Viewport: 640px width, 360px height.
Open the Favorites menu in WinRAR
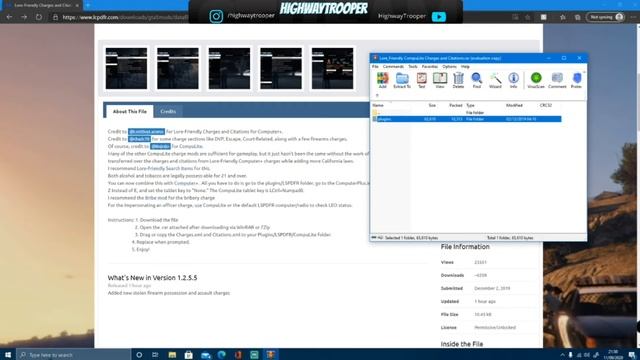[429, 67]
